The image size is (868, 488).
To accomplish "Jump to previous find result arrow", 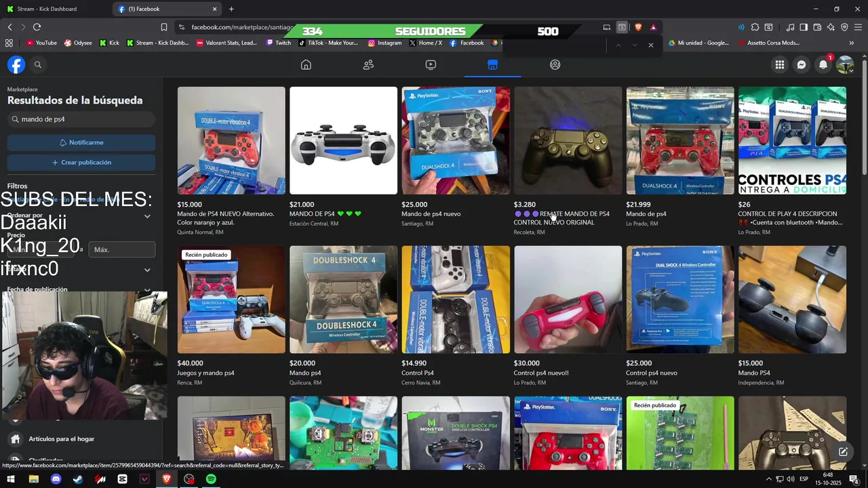I will (x=618, y=45).
